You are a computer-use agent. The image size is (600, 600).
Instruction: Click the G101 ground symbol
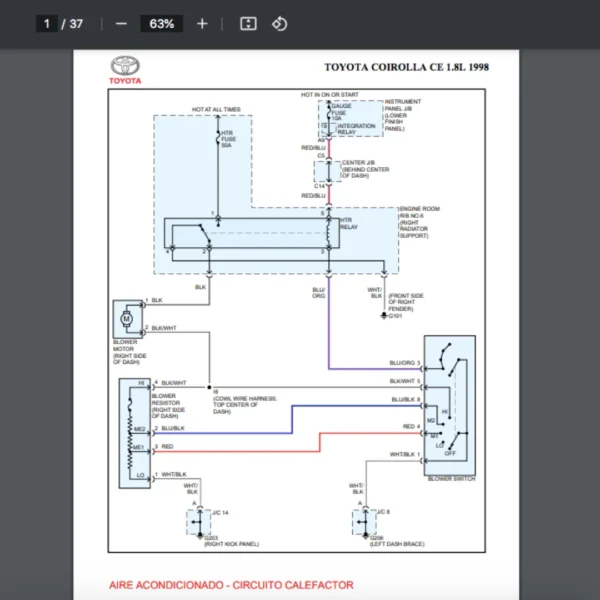point(384,315)
